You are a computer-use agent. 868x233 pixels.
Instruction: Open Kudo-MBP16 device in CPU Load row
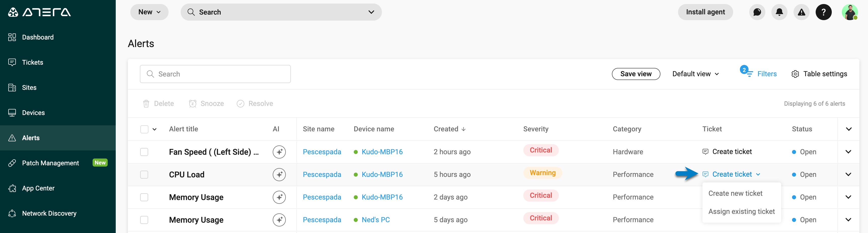coord(382,175)
